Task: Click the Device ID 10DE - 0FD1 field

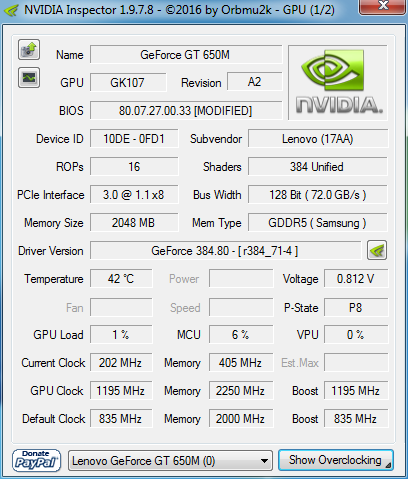Action: click(134, 139)
